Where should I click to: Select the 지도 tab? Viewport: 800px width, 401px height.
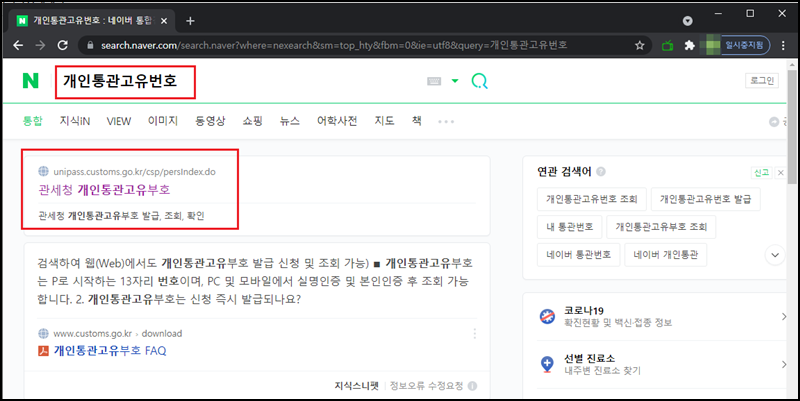[x=384, y=121]
